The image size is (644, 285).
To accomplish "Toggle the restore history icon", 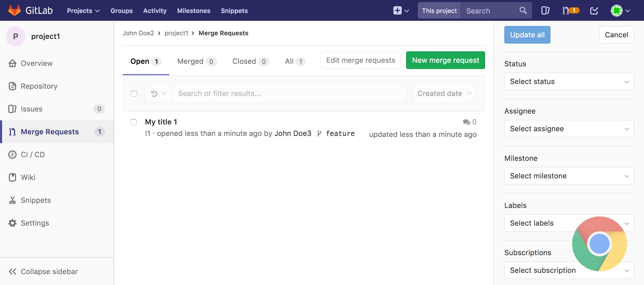I will tap(155, 93).
